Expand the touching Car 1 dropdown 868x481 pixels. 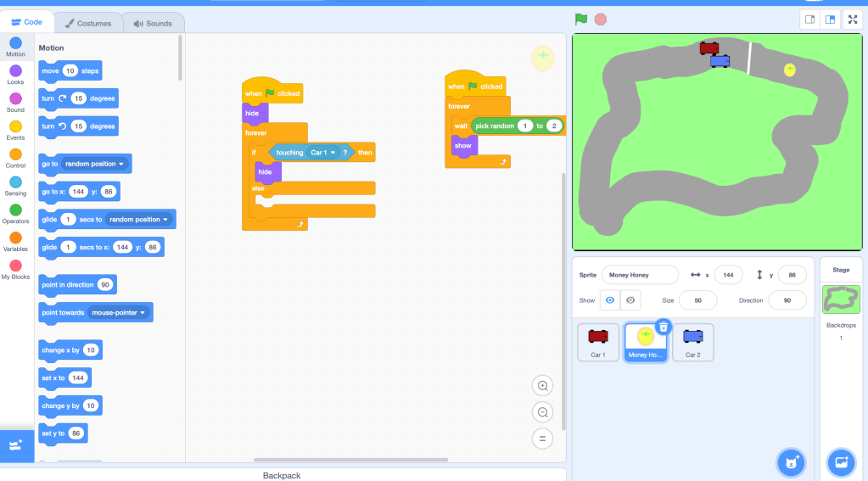click(x=333, y=153)
